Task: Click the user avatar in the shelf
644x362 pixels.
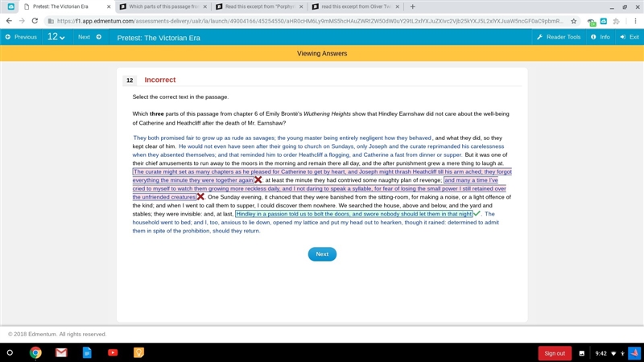Action: pos(634,353)
